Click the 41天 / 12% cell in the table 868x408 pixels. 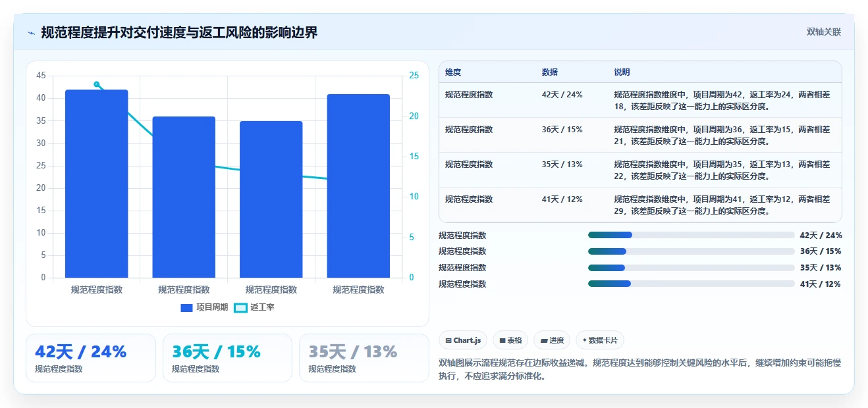pos(562,199)
